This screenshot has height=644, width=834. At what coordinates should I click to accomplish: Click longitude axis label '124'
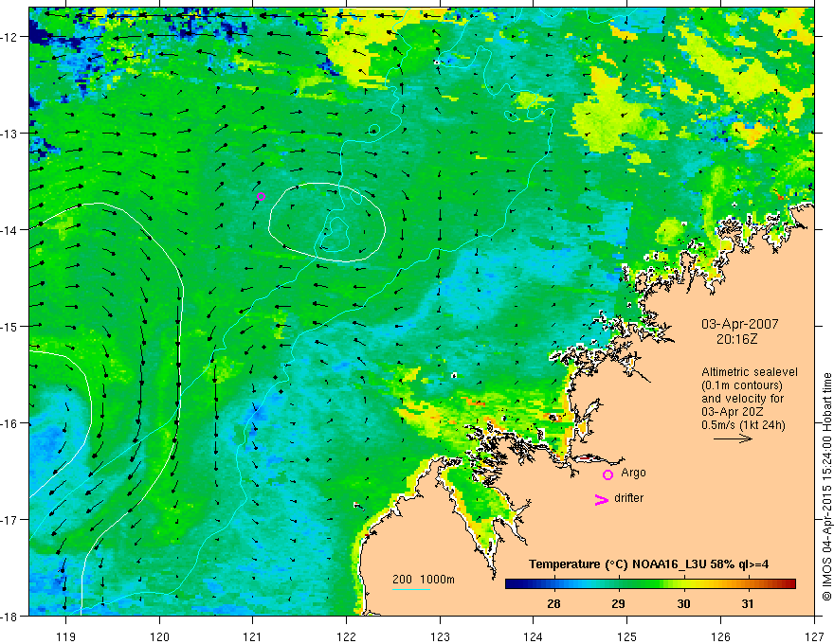pos(534,636)
